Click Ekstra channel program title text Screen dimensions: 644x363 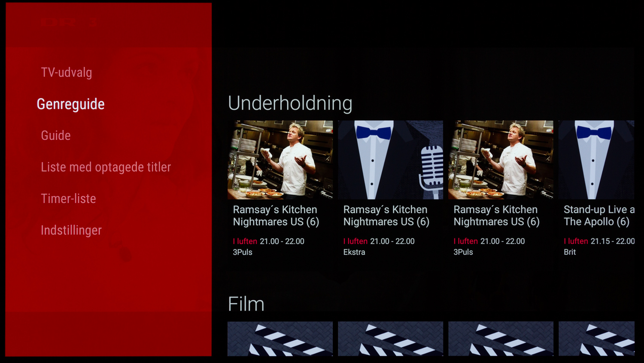point(386,215)
